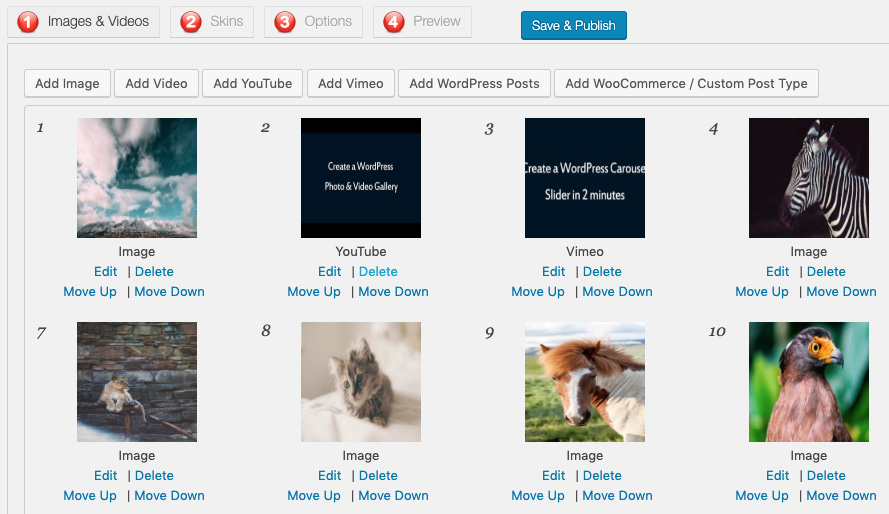Delete item 10 bird image
The image size is (889, 514).
[x=826, y=475]
